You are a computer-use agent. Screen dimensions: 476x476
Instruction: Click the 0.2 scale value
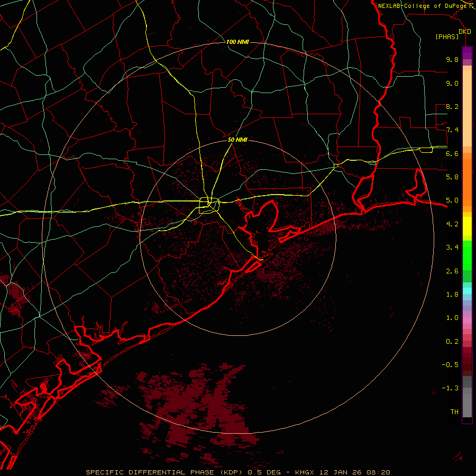[452, 341]
